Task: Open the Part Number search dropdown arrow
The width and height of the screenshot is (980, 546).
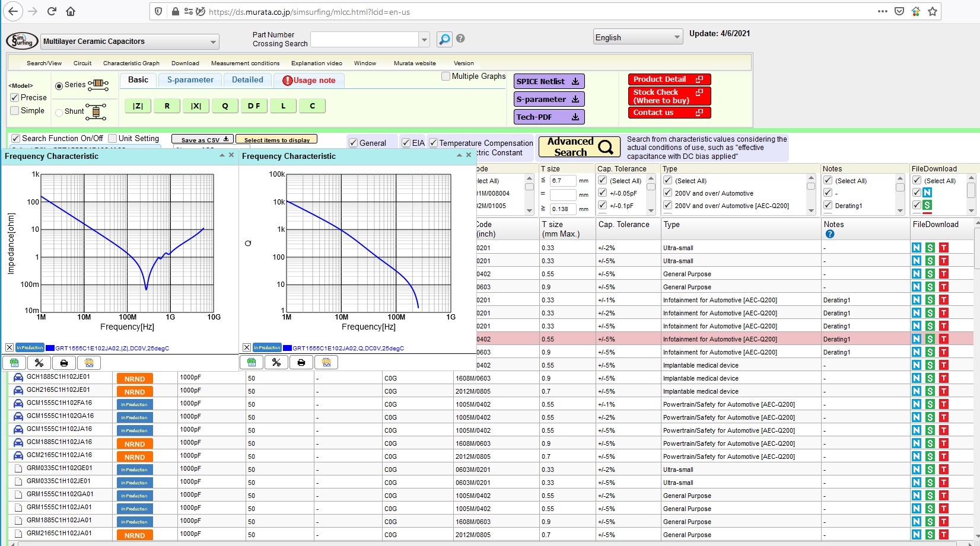Action: click(424, 40)
